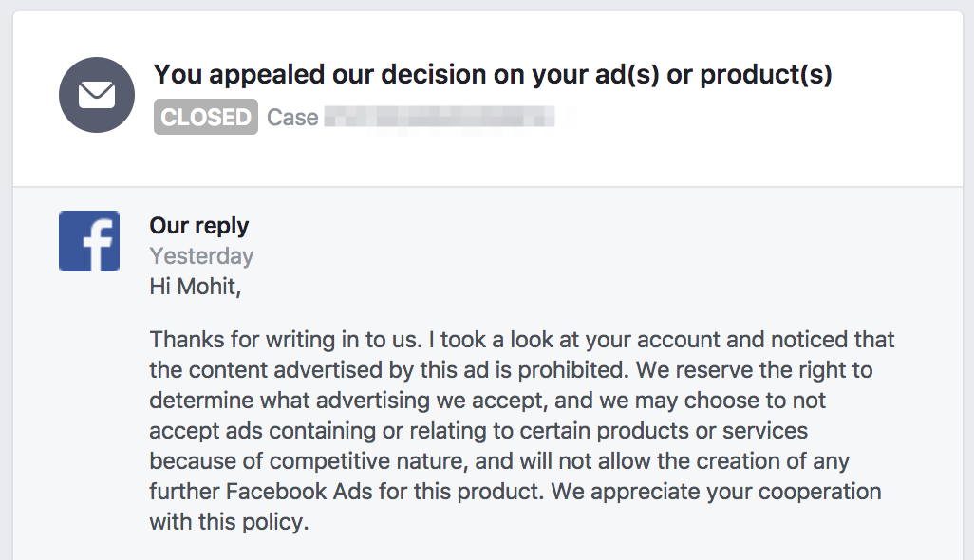
Task: Click the final line "with this policy."
Action: pos(229,522)
